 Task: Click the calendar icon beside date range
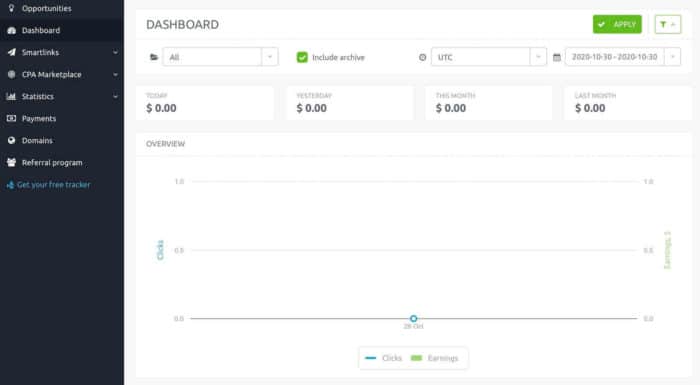(557, 57)
